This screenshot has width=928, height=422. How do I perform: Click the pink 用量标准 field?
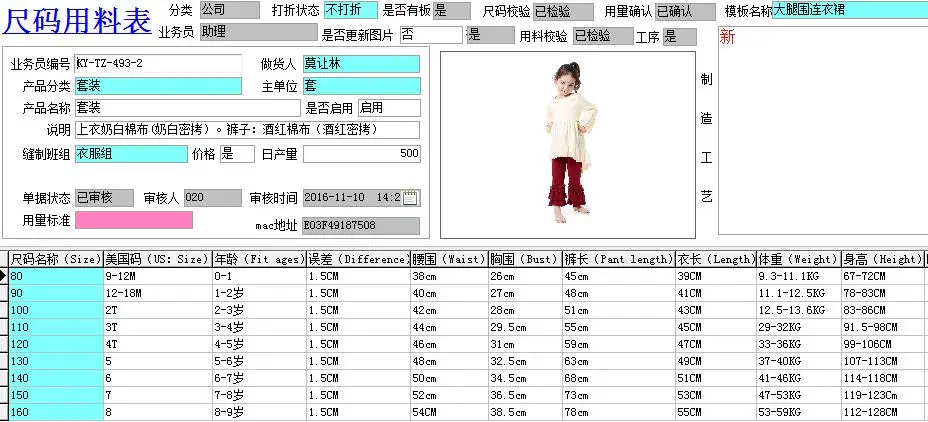pos(134,220)
